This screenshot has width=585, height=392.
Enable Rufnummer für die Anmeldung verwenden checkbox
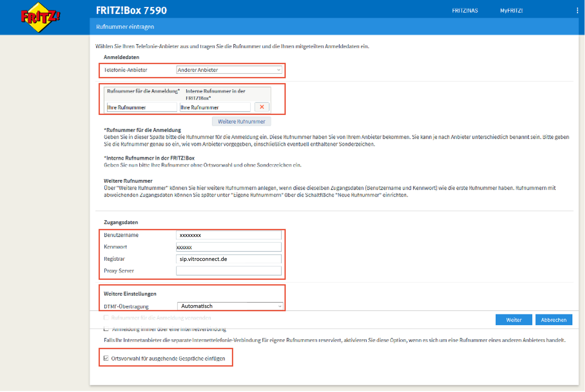[x=106, y=318]
